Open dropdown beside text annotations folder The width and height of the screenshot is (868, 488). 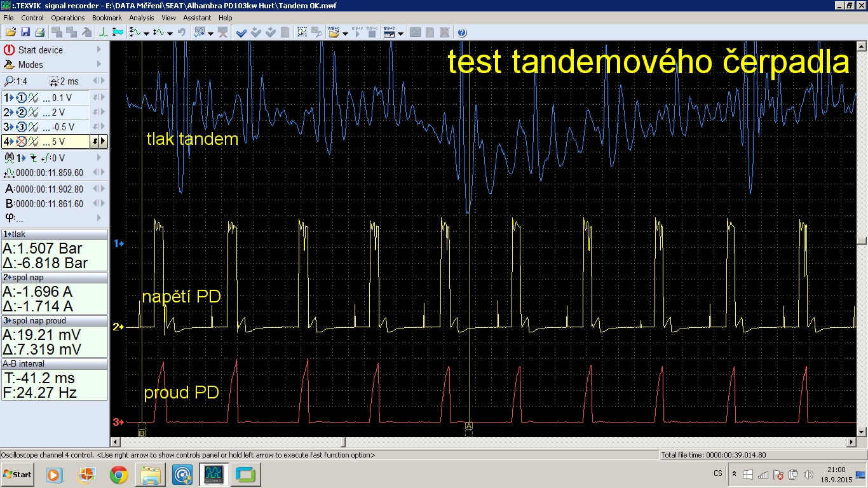(x=345, y=33)
